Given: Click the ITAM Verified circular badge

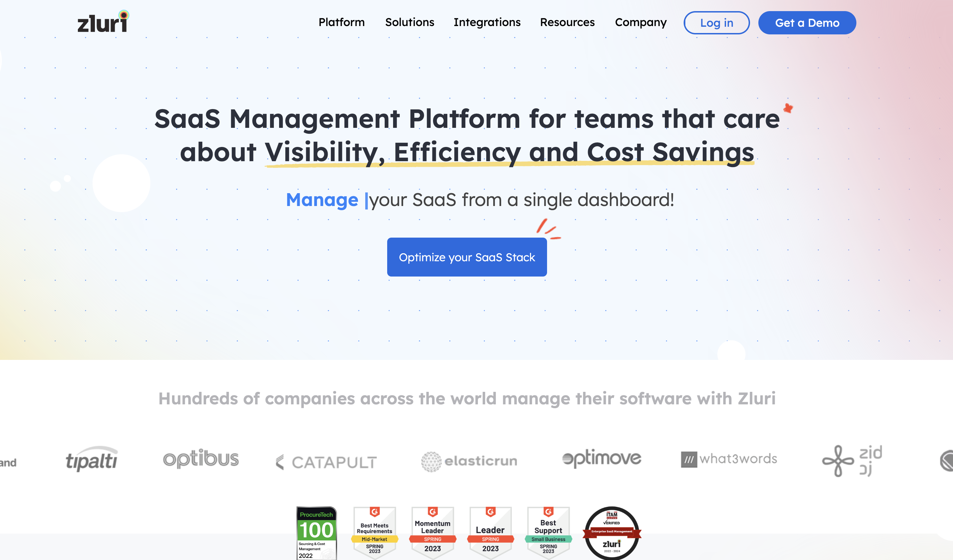Looking at the screenshot, I should tap(611, 533).
